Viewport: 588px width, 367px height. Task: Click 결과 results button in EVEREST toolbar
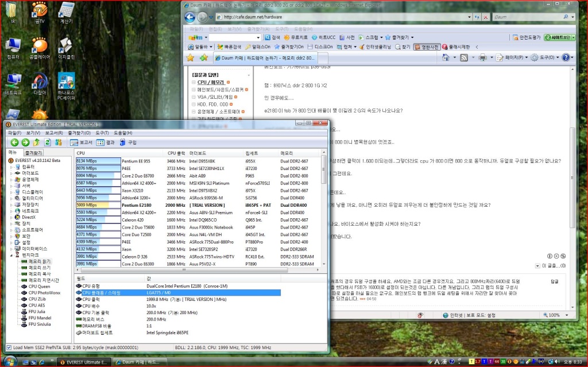click(106, 142)
